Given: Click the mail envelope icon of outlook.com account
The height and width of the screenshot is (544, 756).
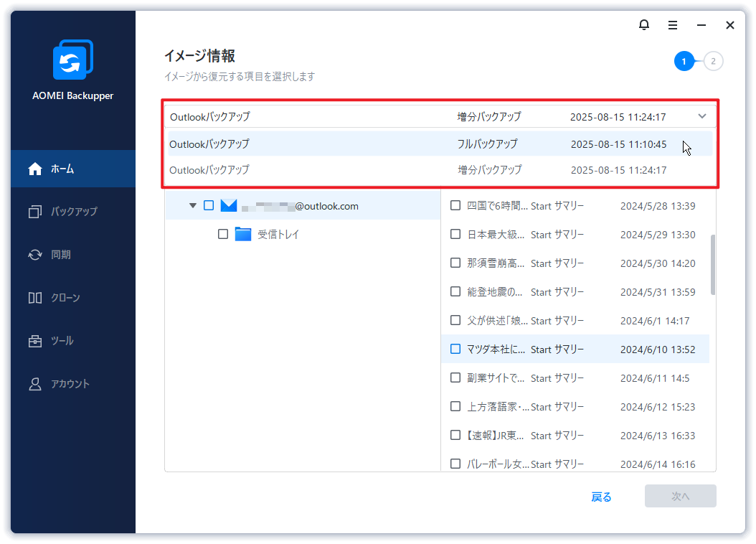Looking at the screenshot, I should click(229, 205).
